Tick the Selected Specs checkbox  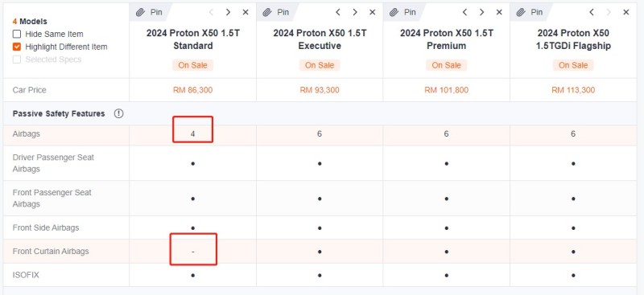coord(17,59)
